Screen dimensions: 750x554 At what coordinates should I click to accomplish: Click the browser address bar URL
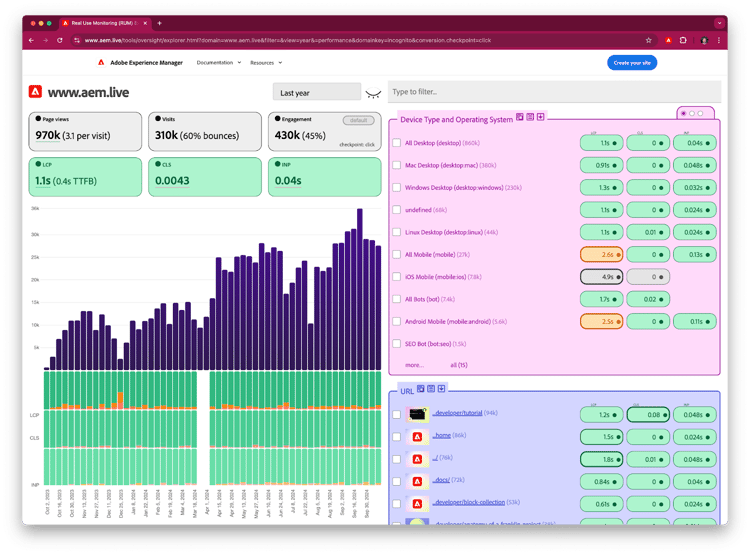[x=288, y=40]
